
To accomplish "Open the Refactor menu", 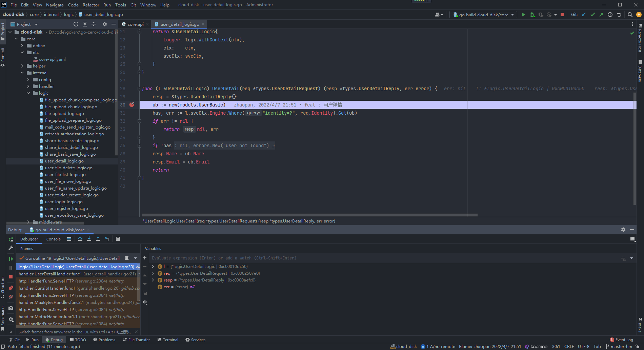I will [x=91, y=5].
